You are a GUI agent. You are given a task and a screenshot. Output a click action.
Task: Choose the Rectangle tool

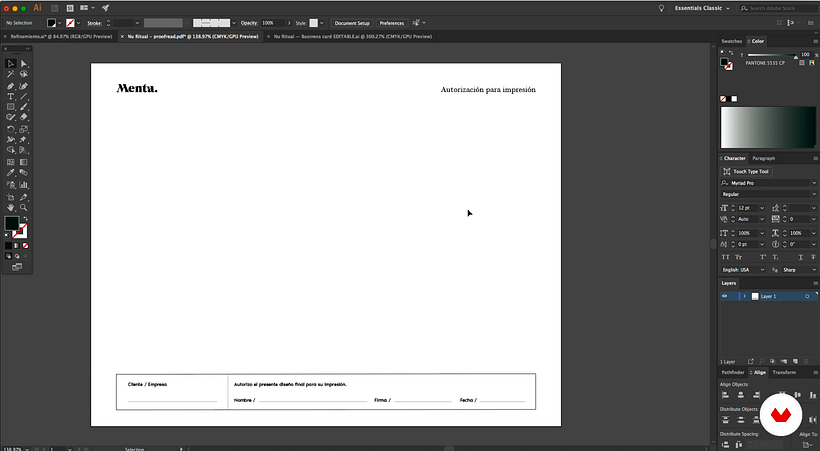(10, 107)
